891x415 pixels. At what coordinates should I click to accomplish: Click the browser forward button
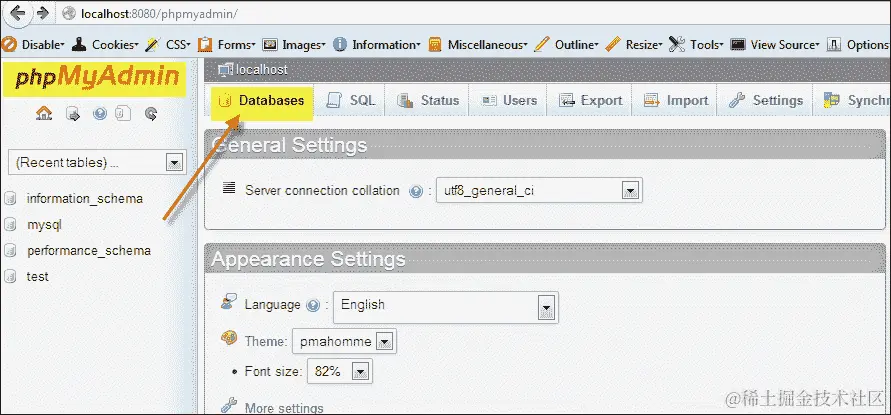click(42, 13)
